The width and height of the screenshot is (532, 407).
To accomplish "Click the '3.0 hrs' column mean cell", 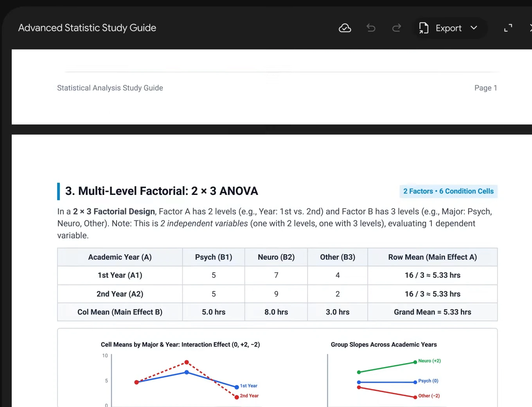I will (x=338, y=312).
